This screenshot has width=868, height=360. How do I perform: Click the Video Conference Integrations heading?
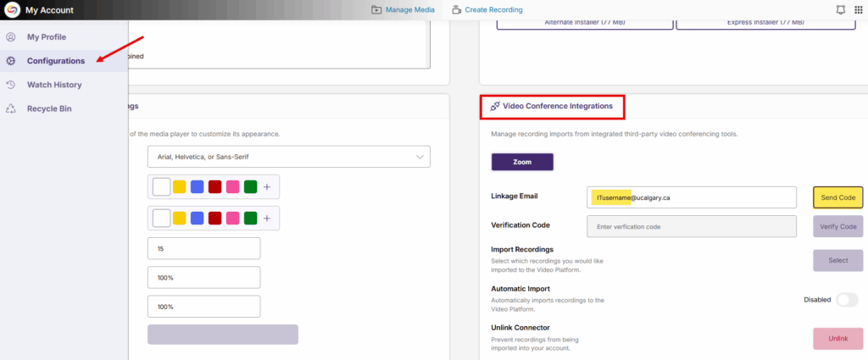pyautogui.click(x=558, y=106)
